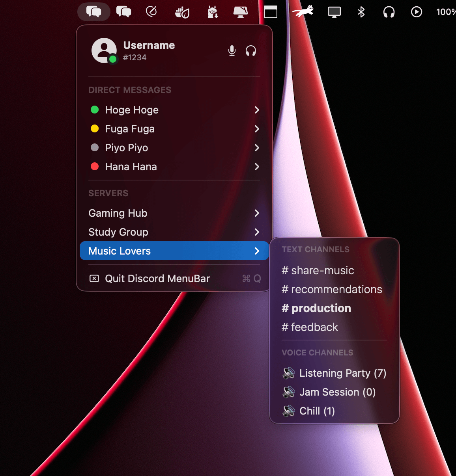The width and height of the screenshot is (456, 476).
Task: Choose Quit Discord MenuBar
Action: (157, 279)
